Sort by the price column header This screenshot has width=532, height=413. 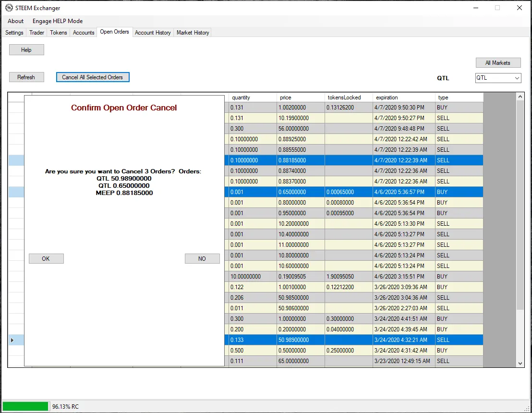pyautogui.click(x=301, y=97)
